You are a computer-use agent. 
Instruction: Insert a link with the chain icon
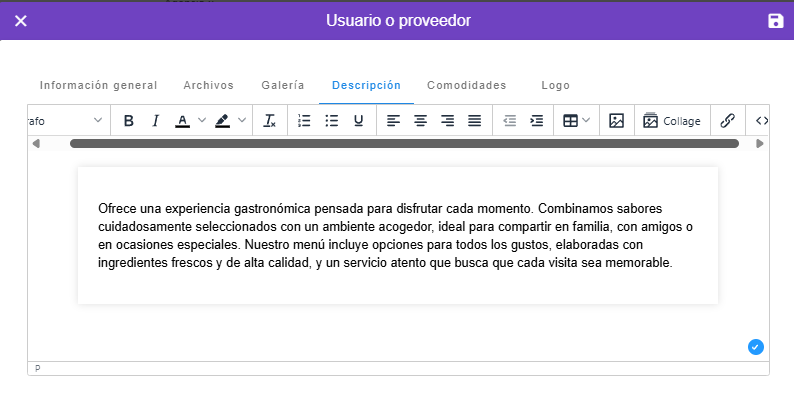[728, 121]
